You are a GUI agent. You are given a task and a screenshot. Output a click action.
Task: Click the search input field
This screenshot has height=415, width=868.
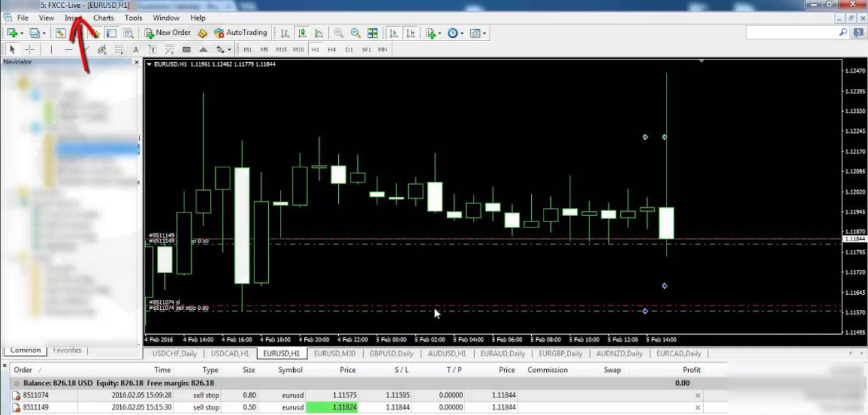click(791, 32)
